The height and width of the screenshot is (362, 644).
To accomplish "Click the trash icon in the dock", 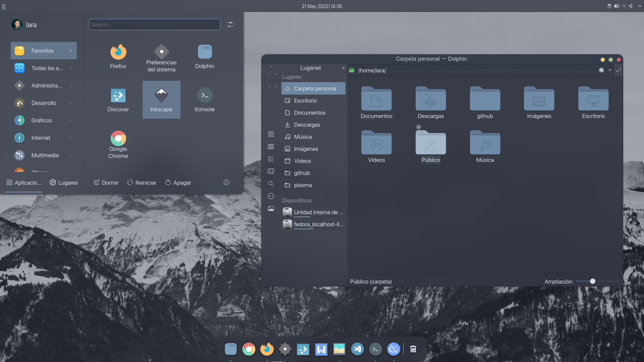I will click(x=413, y=349).
